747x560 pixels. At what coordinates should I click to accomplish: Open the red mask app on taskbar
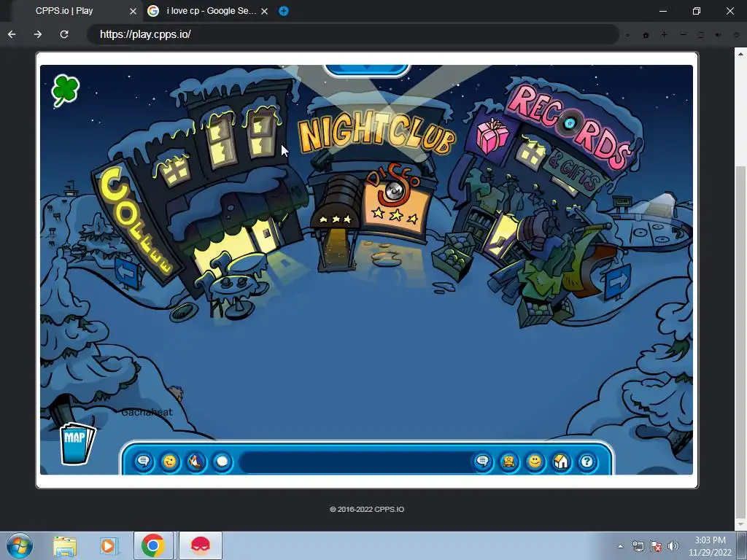click(201, 545)
